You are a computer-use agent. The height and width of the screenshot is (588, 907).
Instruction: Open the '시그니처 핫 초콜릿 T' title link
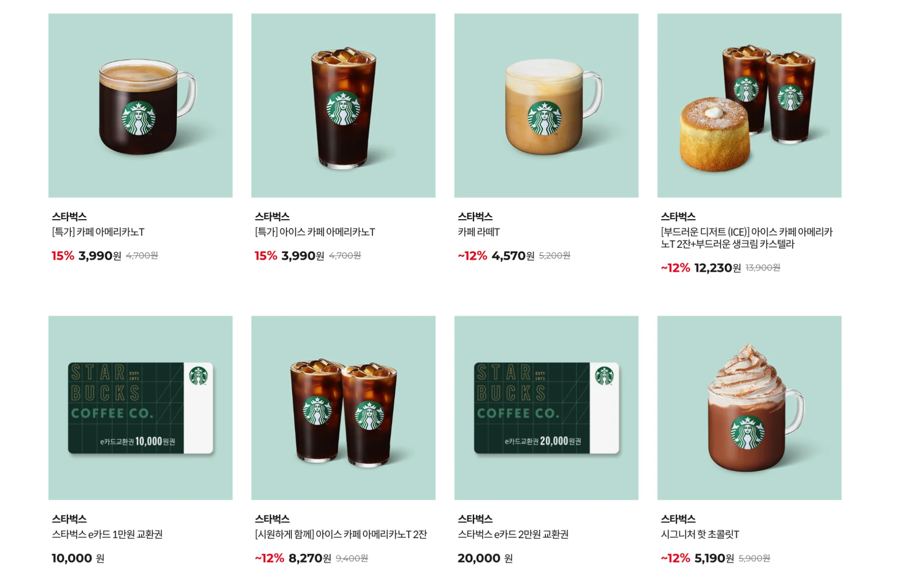click(700, 534)
